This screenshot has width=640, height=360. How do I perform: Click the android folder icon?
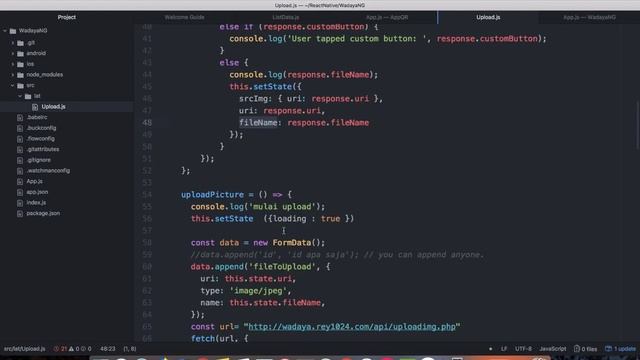coord(20,53)
